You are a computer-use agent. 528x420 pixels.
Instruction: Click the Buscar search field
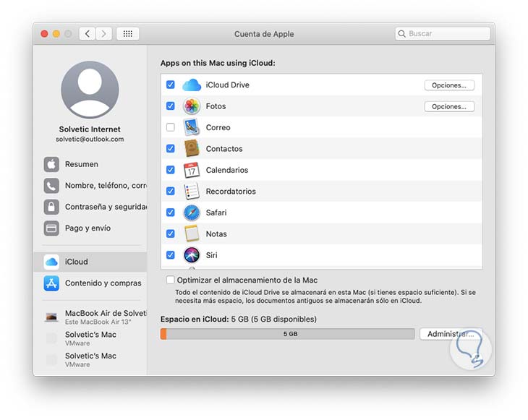(443, 34)
